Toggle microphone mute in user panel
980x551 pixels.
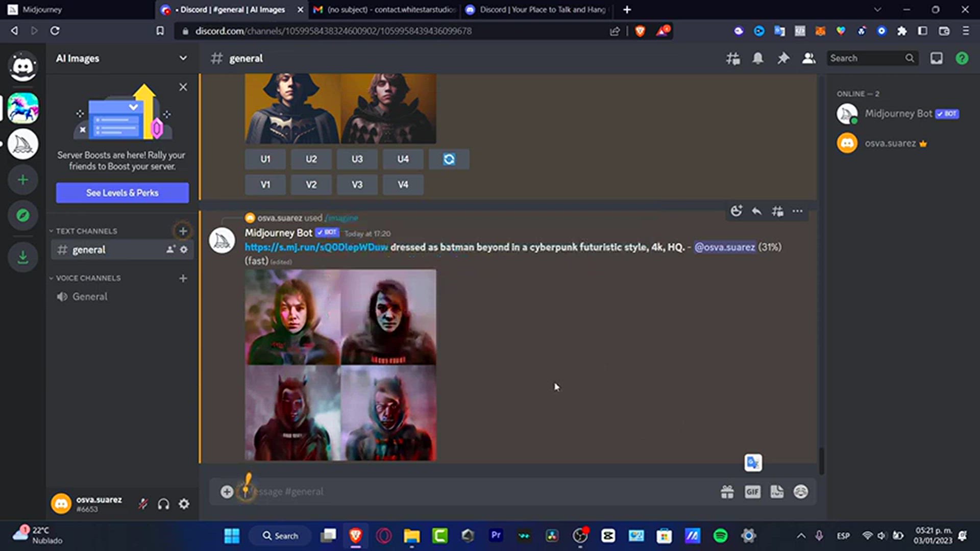tap(143, 505)
